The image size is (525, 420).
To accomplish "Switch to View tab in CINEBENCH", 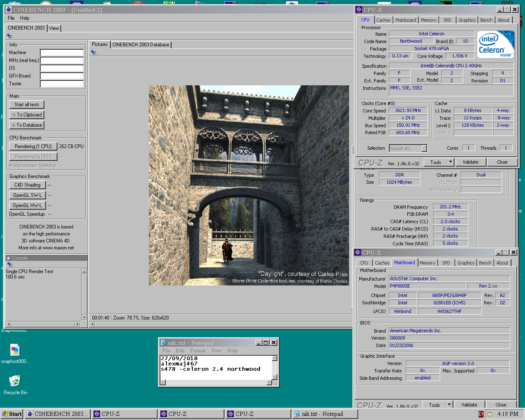I will (54, 28).
